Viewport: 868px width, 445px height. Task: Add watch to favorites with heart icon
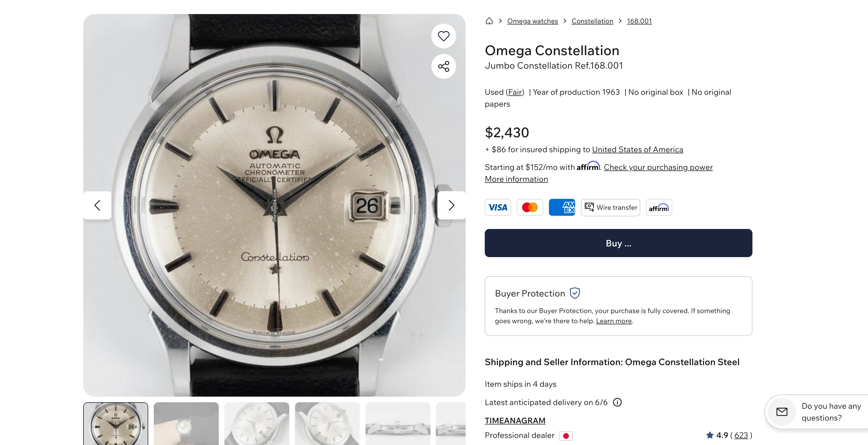443,36
